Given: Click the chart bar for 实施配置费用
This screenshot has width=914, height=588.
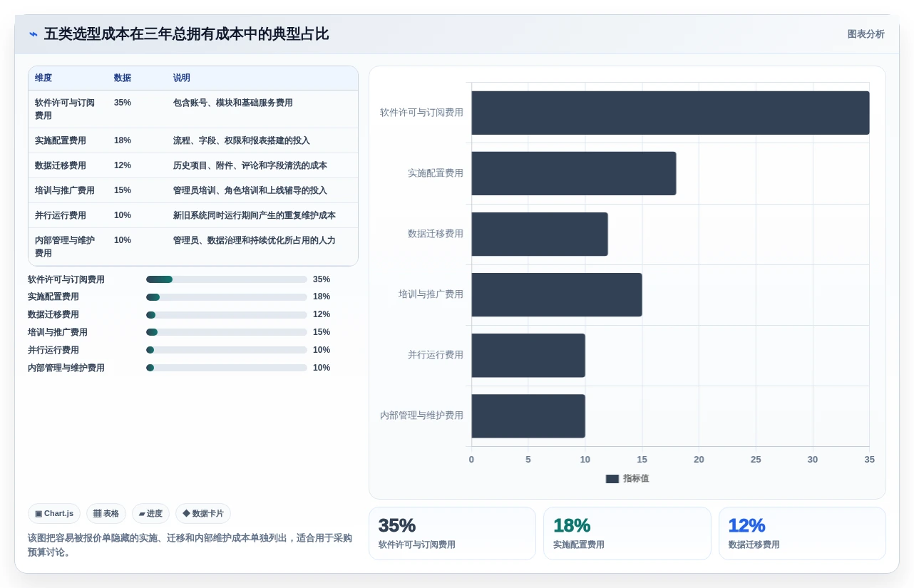Looking at the screenshot, I should 574,173.
